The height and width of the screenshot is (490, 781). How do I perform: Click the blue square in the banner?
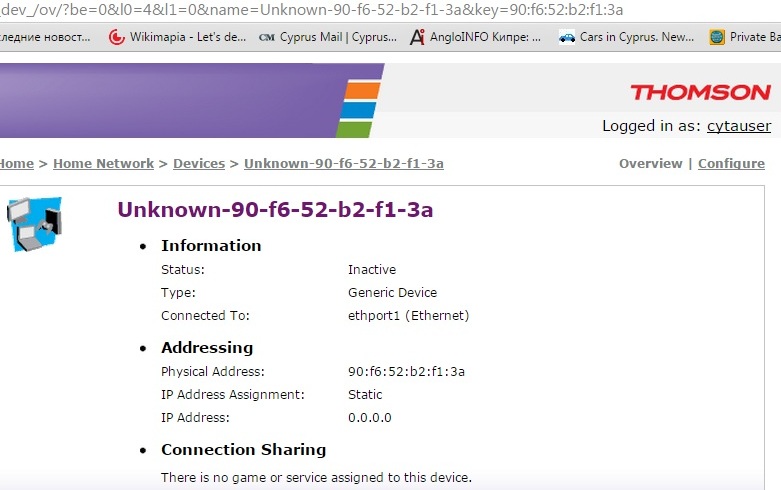tap(357, 110)
